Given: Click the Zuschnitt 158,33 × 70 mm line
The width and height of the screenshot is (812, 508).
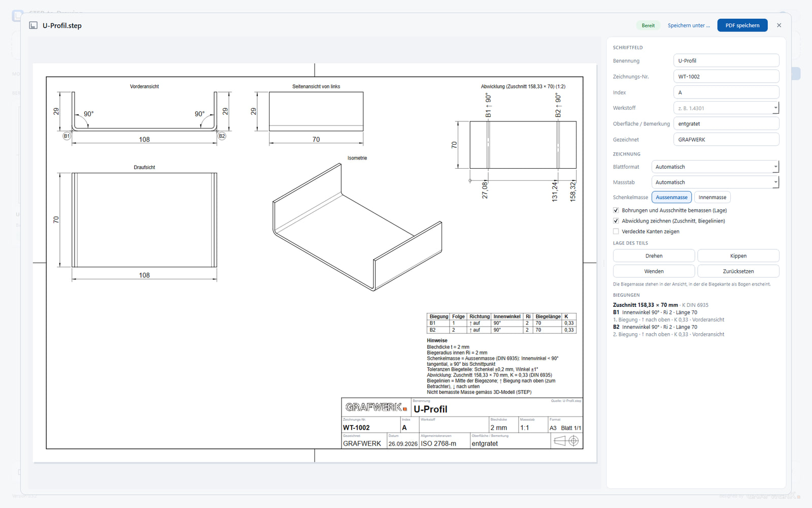Looking at the screenshot, I should (661, 305).
